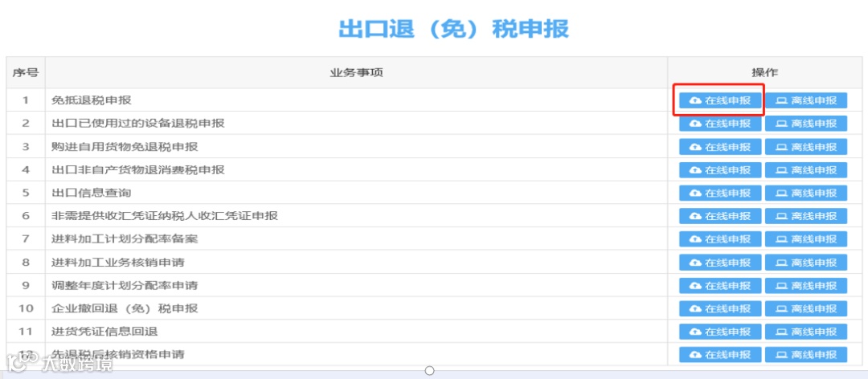Click 在线申报 for 出口已使用过的设备退税申报

tap(720, 124)
